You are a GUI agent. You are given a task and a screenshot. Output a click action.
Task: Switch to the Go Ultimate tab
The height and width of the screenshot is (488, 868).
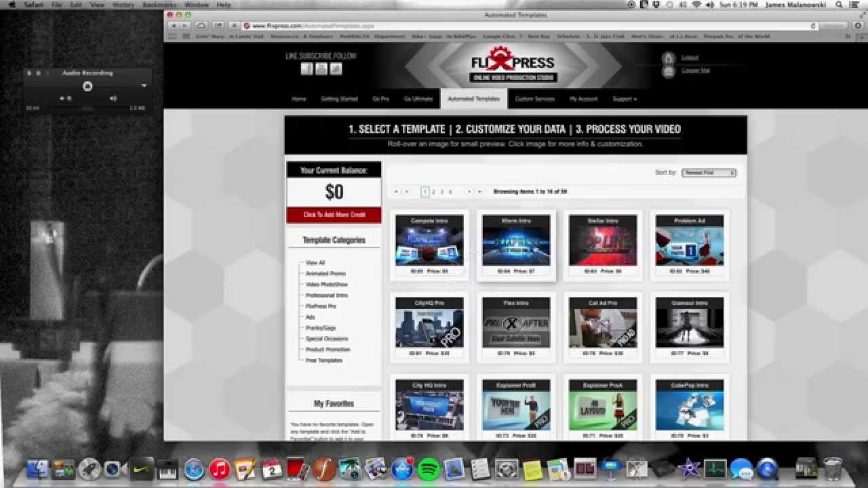(x=418, y=99)
